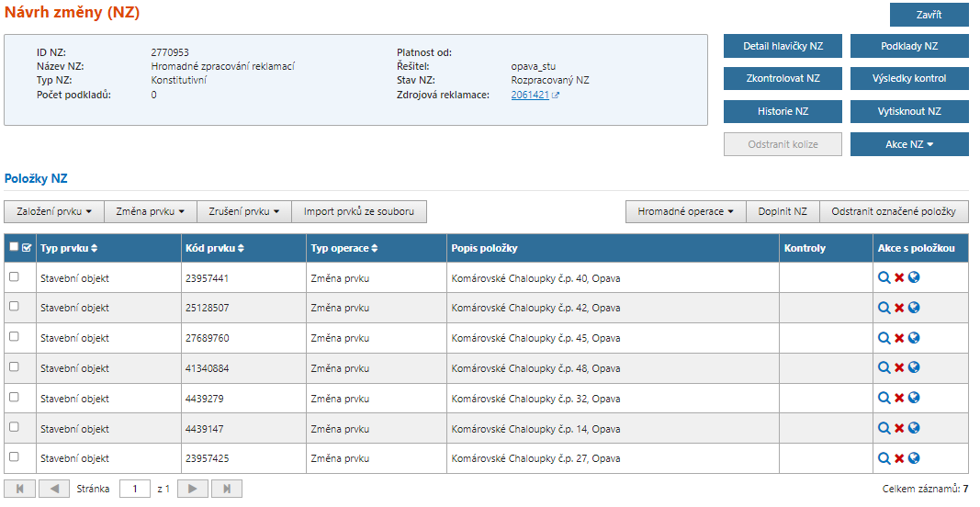Open Zrušení prvku menu
The width and height of the screenshot is (980, 507).
click(x=243, y=212)
